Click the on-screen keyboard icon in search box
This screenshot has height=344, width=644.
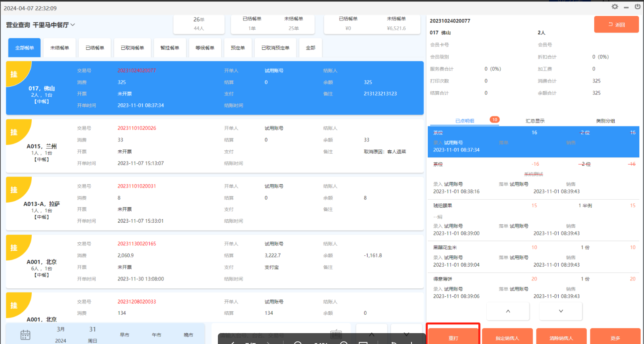click(336, 334)
